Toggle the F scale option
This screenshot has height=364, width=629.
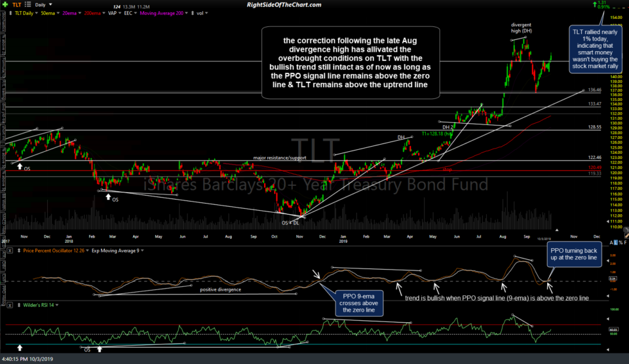pyautogui.click(x=625, y=242)
